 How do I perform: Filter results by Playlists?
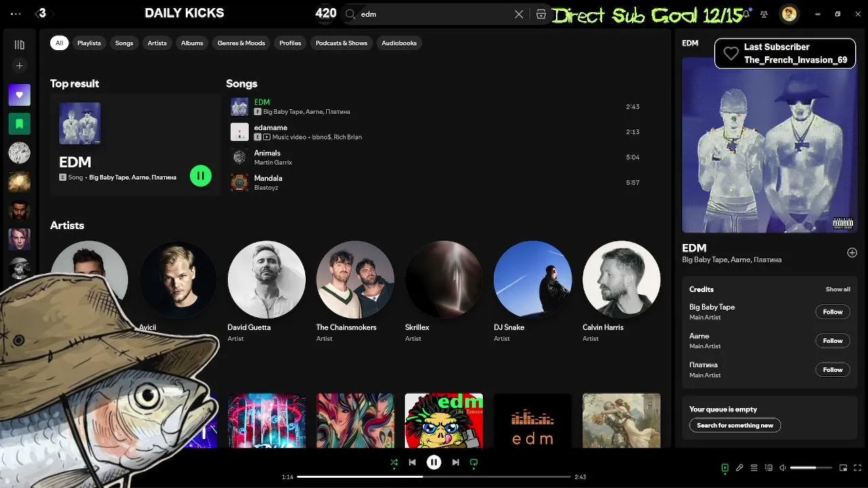[89, 43]
